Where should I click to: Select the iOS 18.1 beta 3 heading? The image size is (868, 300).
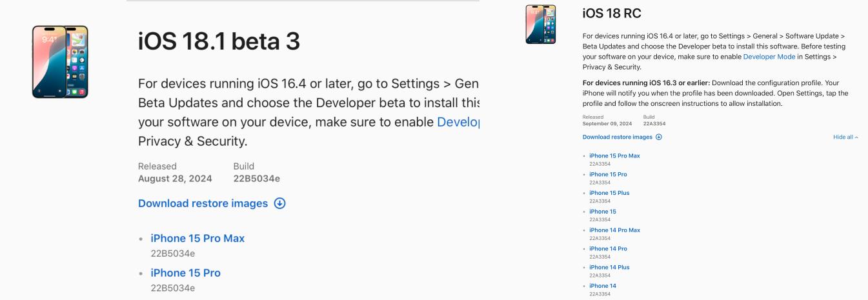point(219,41)
